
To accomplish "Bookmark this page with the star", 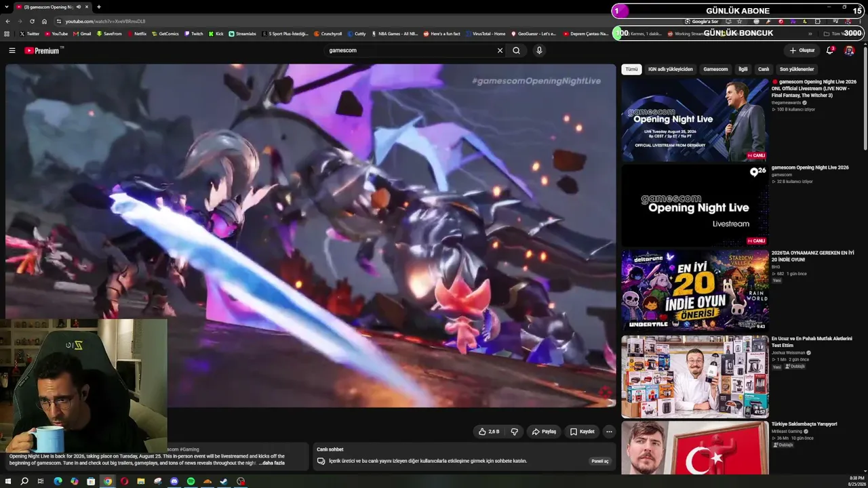I will click(739, 21).
